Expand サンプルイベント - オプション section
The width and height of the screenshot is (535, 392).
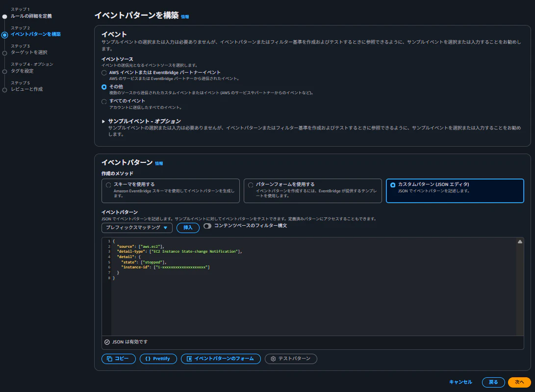tap(103, 121)
